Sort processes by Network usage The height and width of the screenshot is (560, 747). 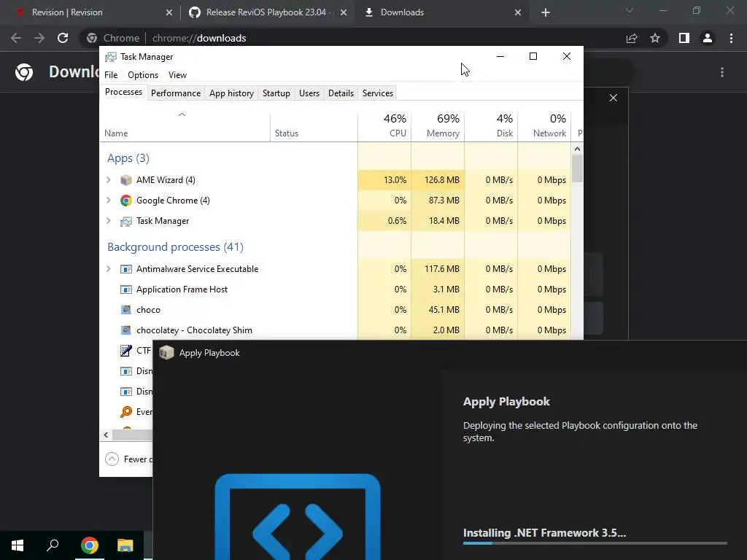(544, 126)
